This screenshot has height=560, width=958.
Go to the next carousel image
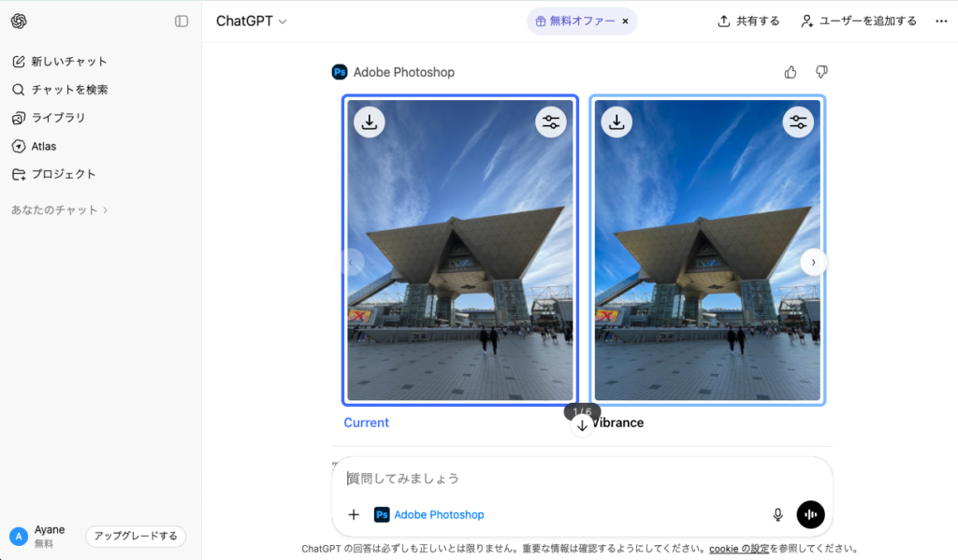(813, 263)
